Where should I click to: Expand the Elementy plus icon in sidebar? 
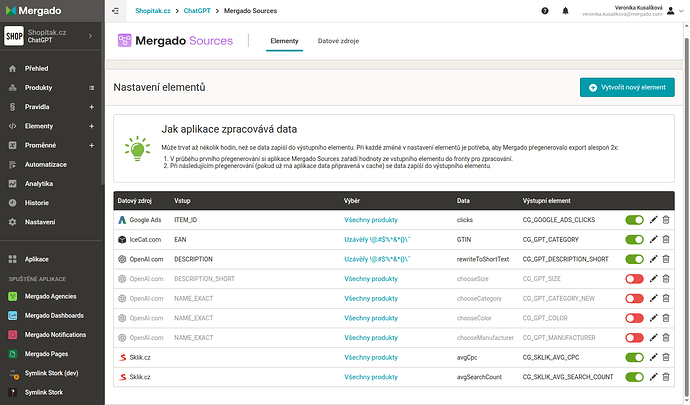92,126
